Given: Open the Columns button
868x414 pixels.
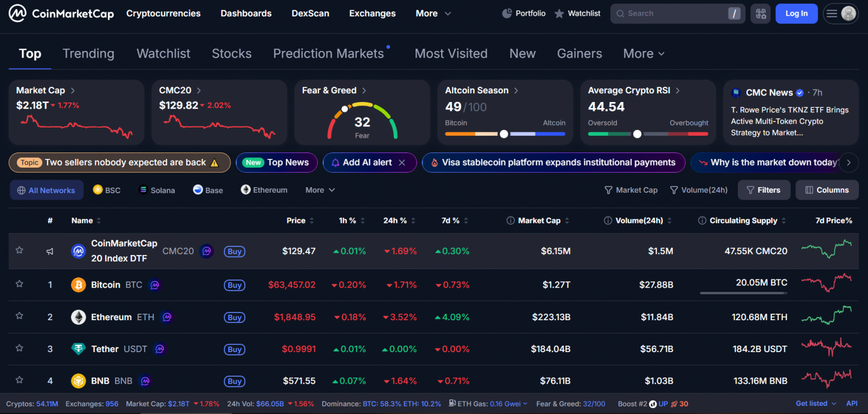Looking at the screenshot, I should coord(827,190).
